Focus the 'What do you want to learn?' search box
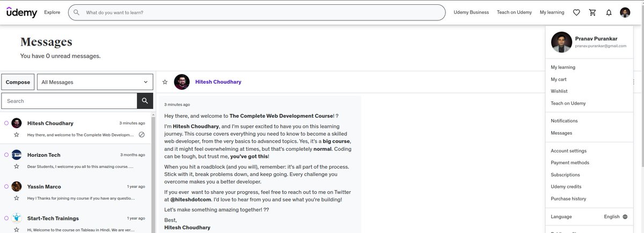Screen dimensions: 644x233 257,12
